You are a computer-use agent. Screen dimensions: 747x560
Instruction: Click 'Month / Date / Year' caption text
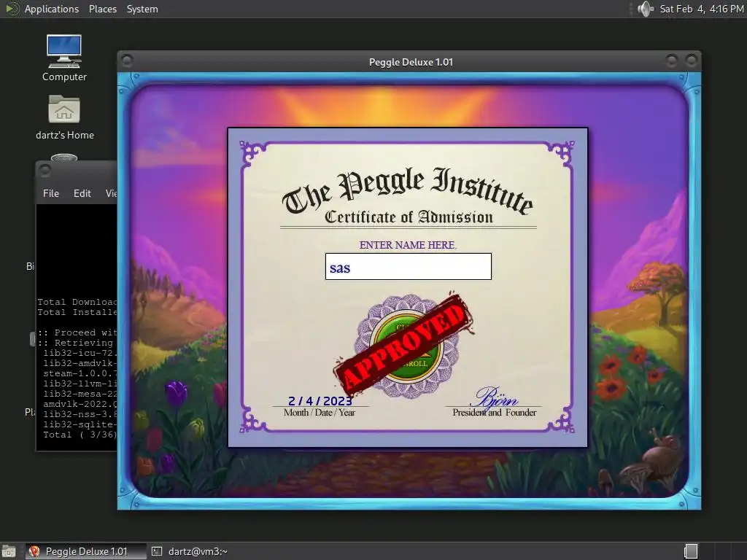pyautogui.click(x=320, y=413)
